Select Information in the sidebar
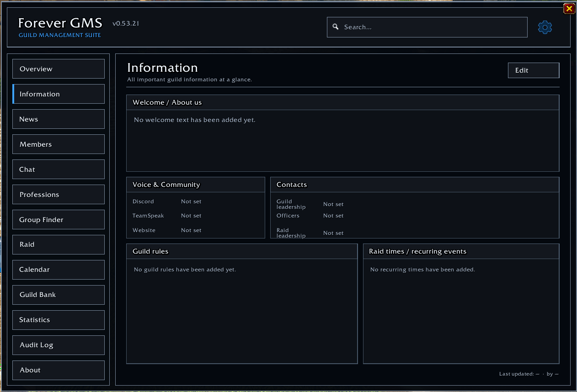The height and width of the screenshot is (392, 577). coord(59,94)
